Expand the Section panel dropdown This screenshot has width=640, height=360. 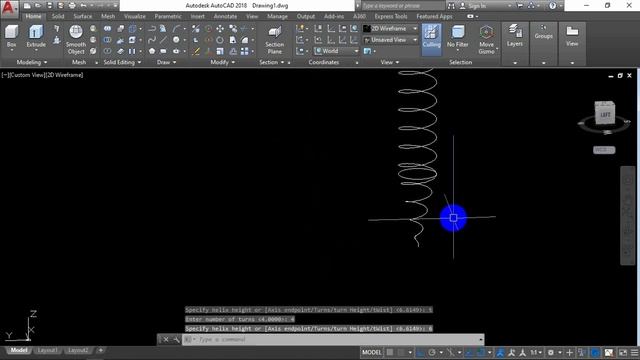point(272,62)
